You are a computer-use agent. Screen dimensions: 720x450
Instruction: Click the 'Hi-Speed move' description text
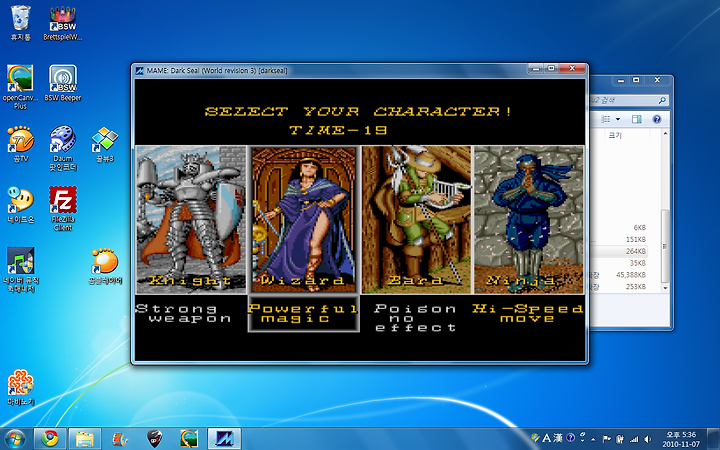[528, 314]
